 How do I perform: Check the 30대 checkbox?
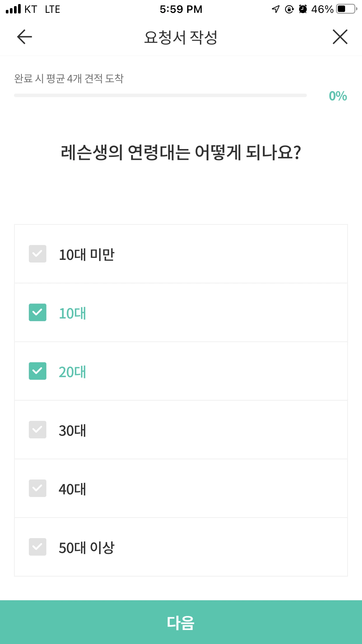[38, 430]
